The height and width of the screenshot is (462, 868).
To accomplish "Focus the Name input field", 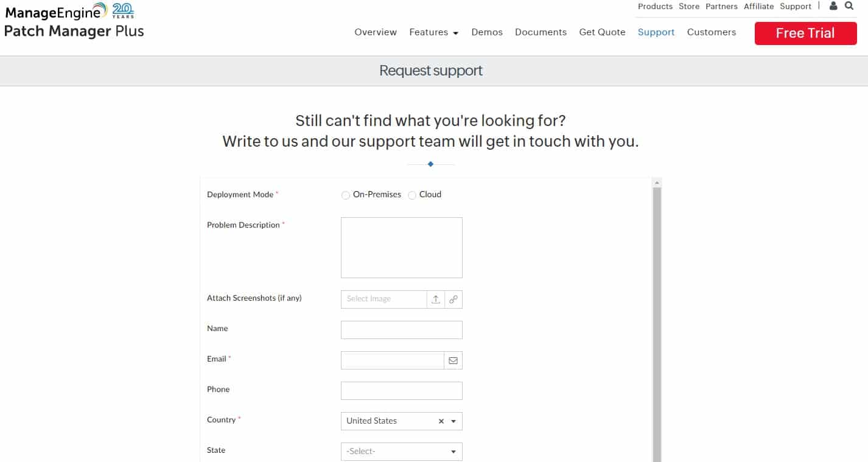I will click(402, 330).
